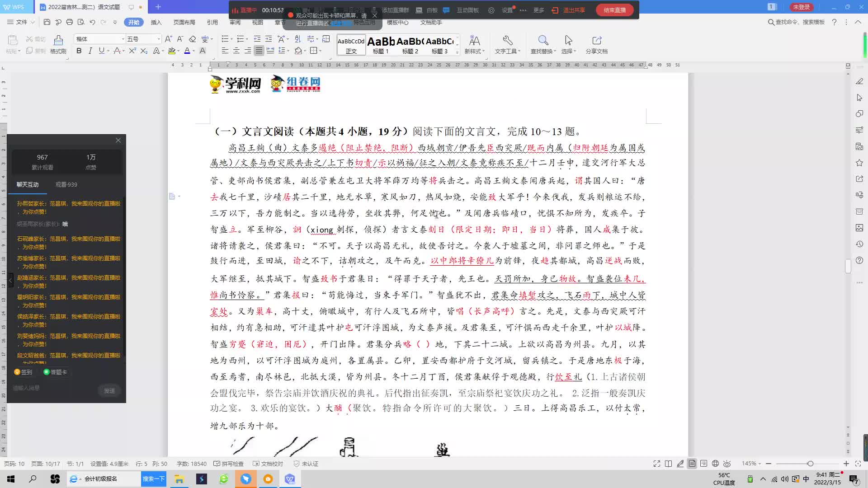Apply strikethrough formatting
Viewport: 868px width, 488px height.
pyautogui.click(x=117, y=51)
